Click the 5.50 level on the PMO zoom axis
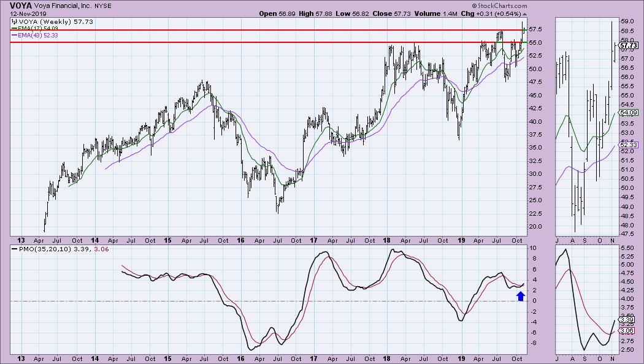 pyautogui.click(x=627, y=248)
